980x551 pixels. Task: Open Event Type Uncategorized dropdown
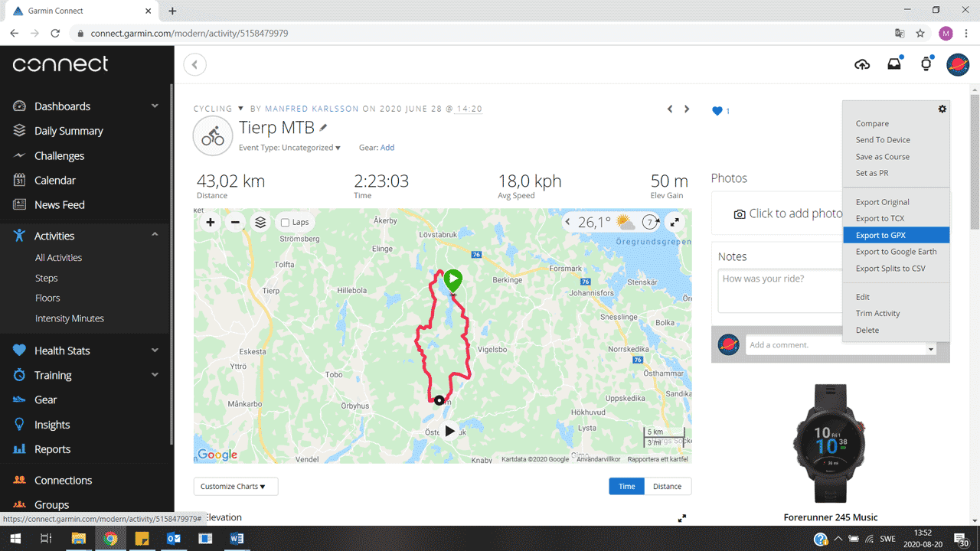coord(290,148)
